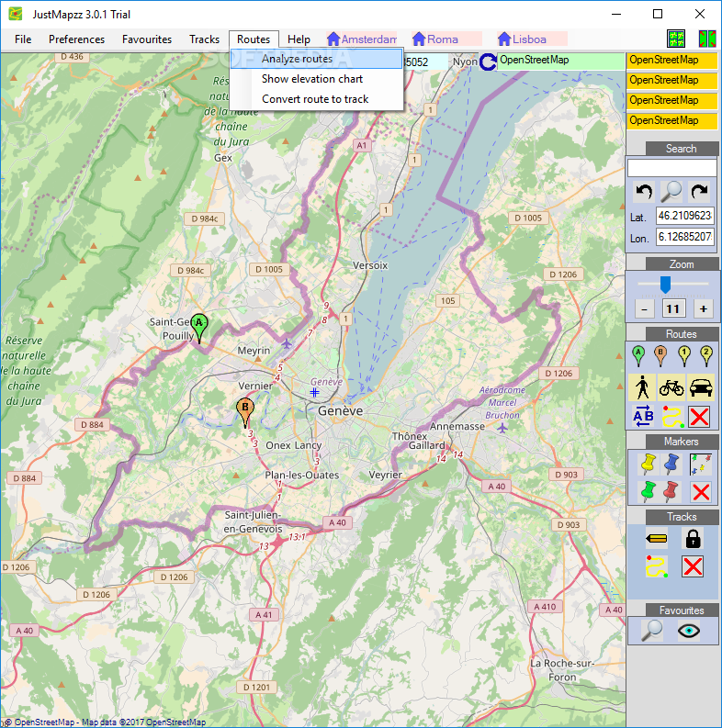Open the Help menu
This screenshot has width=722, height=728.
tap(299, 39)
